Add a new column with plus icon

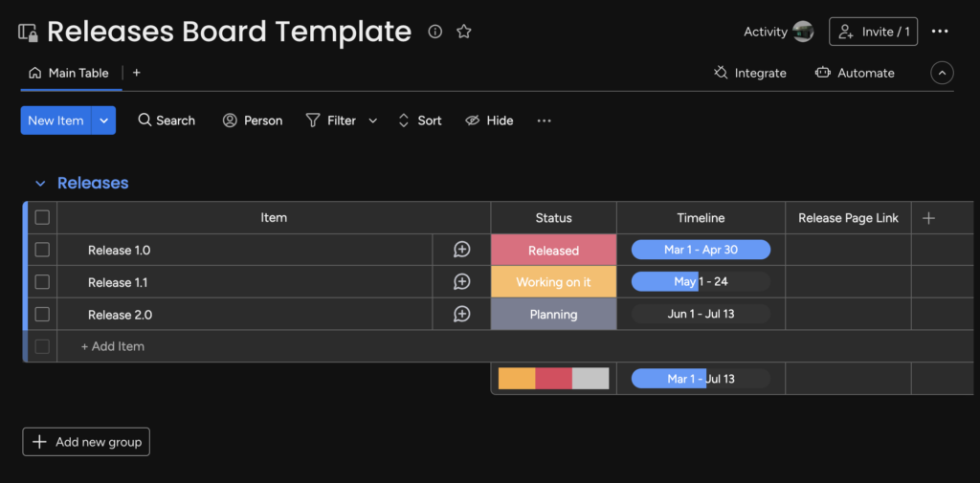[928, 218]
